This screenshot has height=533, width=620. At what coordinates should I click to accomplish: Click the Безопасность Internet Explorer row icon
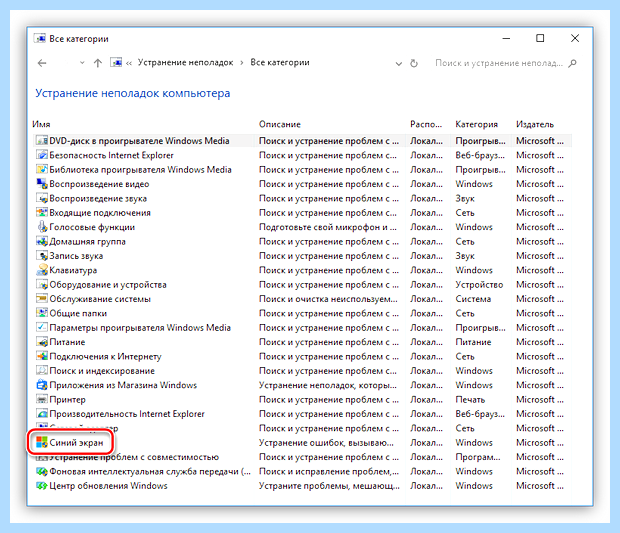pos(42,155)
